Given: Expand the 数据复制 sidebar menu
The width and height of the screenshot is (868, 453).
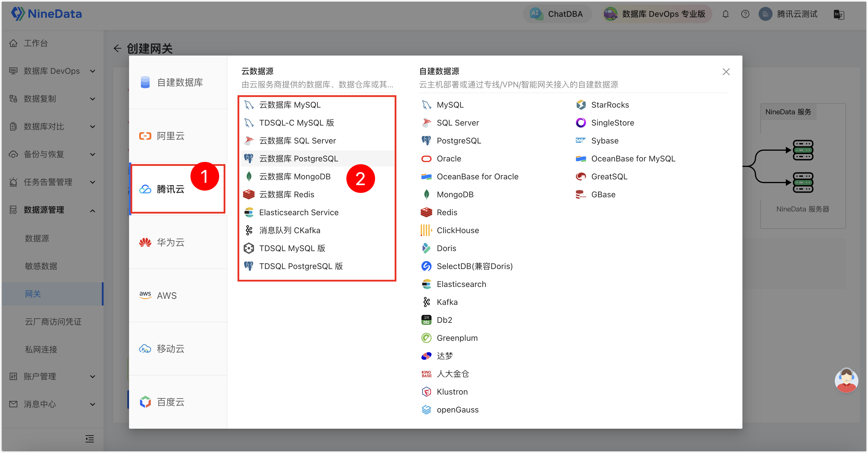Looking at the screenshot, I should pyautogui.click(x=52, y=99).
